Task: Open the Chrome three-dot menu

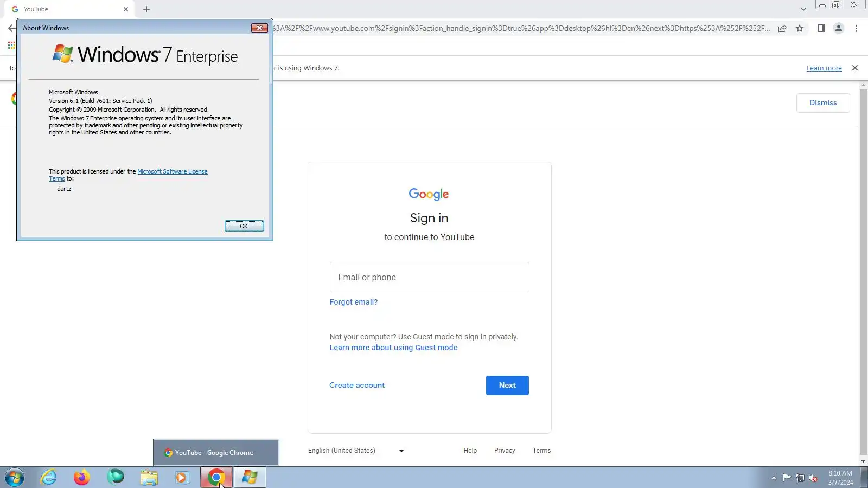Action: [x=856, y=28]
